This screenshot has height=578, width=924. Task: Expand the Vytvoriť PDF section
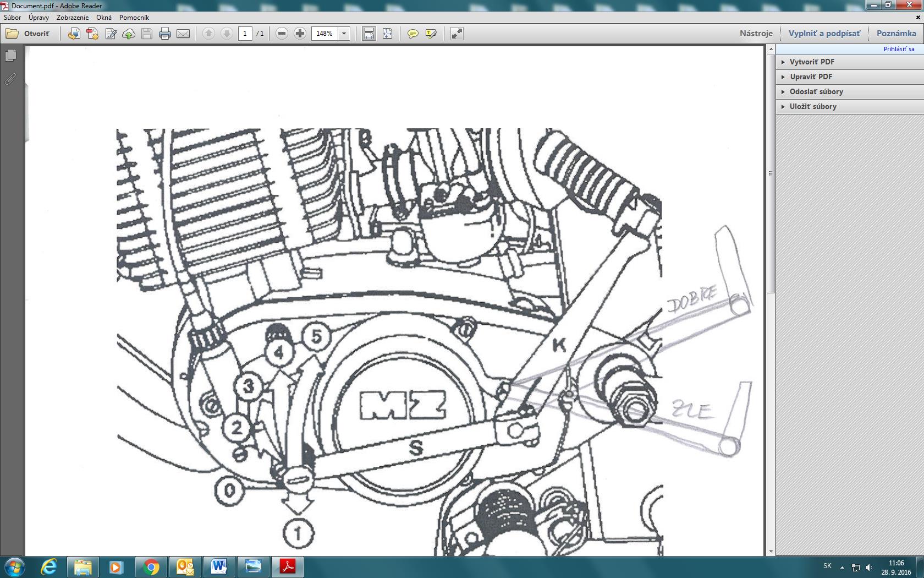point(812,62)
